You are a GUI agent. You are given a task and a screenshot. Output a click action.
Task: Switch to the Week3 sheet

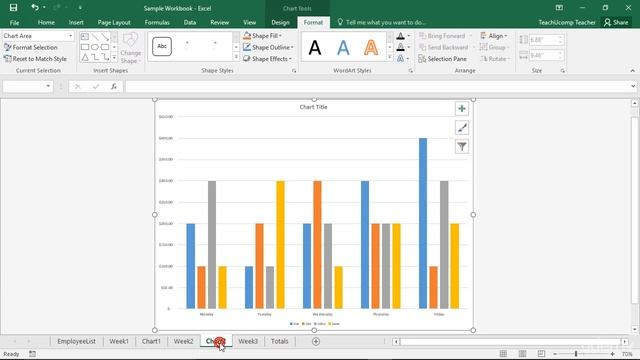(248, 341)
